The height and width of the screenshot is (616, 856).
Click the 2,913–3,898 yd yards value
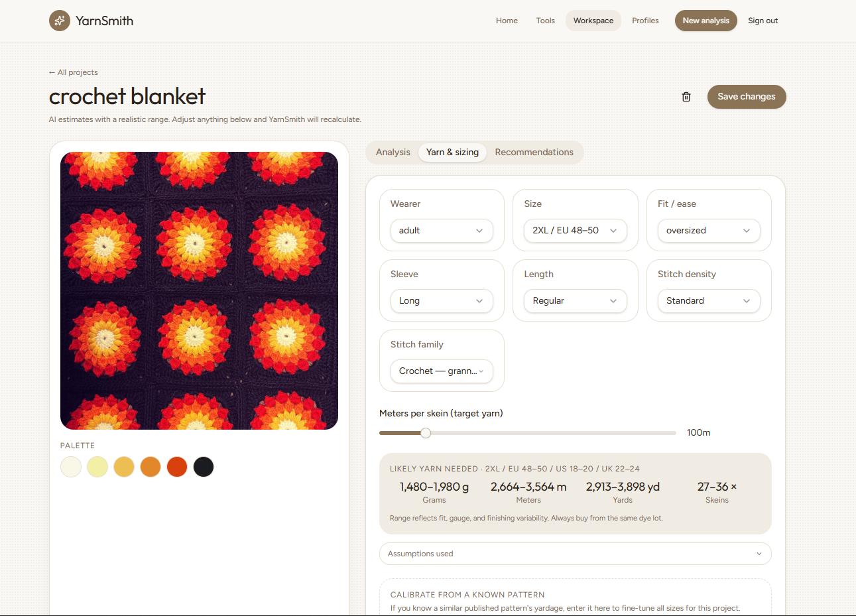623,487
